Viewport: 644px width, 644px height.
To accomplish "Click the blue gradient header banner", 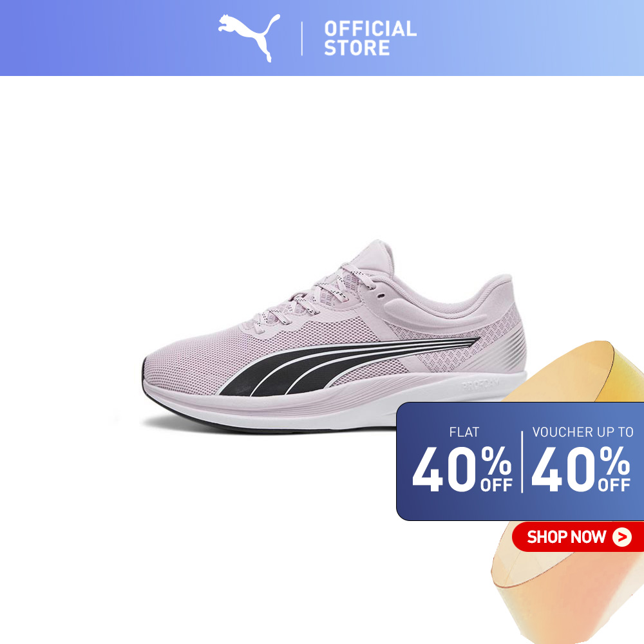I will (322, 38).
